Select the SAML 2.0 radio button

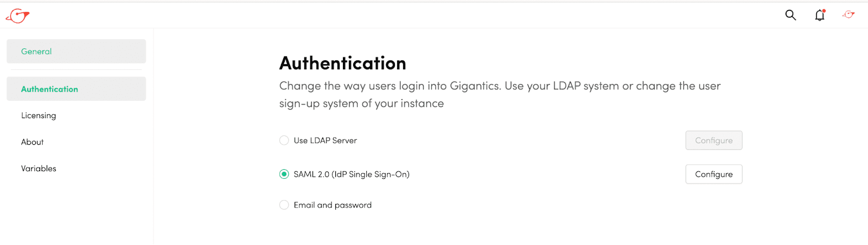coord(284,174)
